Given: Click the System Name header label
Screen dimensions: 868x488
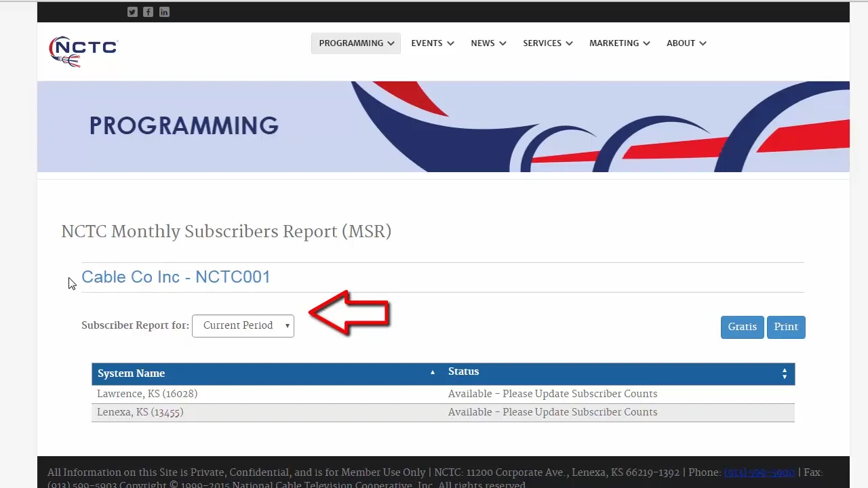Looking at the screenshot, I should 131,373.
